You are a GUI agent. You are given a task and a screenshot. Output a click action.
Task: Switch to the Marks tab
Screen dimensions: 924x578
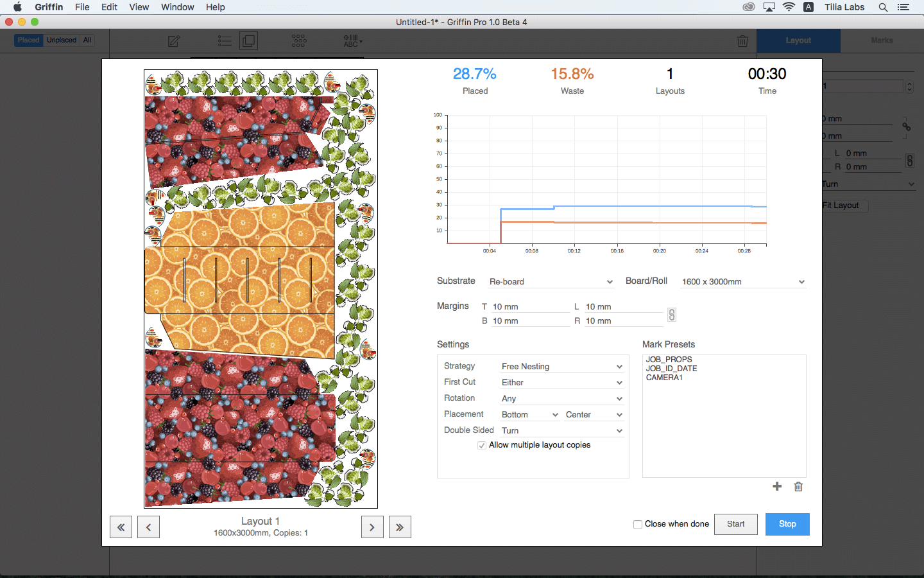pos(882,40)
